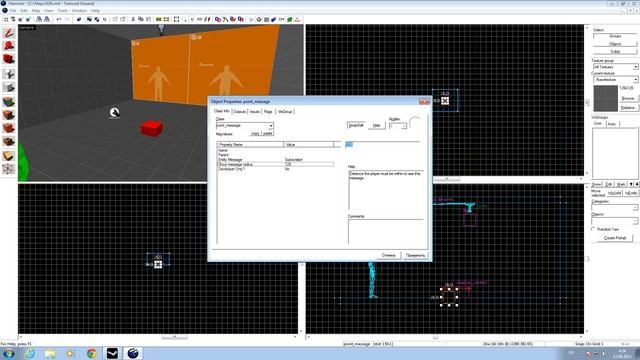Screen dimensions: 640x360
Task: Set selection mode to Objects
Action: click(x=615, y=44)
